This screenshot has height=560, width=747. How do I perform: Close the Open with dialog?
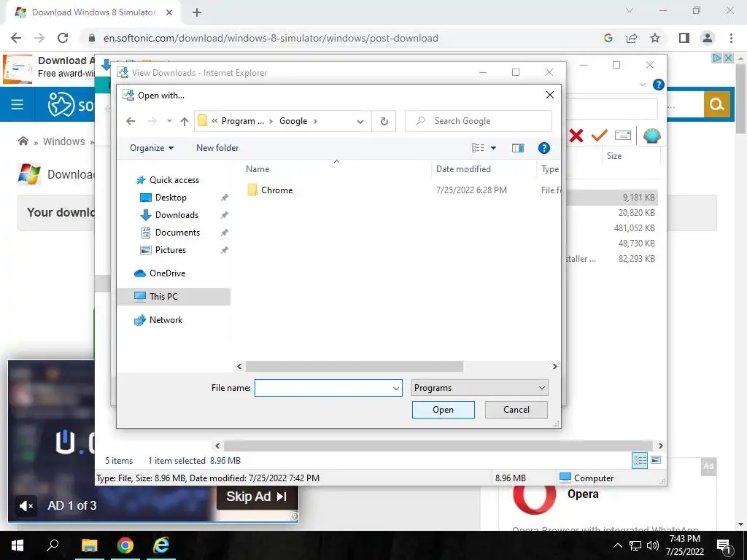pos(550,96)
